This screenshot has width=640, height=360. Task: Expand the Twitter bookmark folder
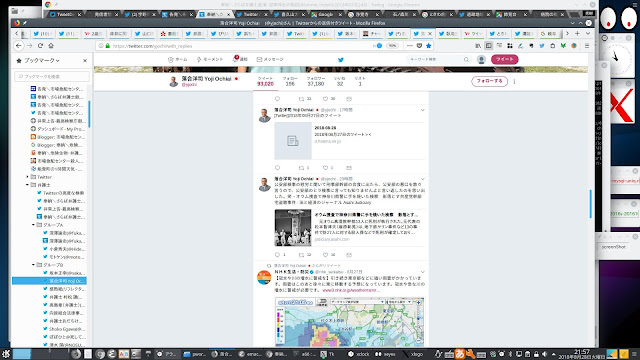click(x=28, y=177)
